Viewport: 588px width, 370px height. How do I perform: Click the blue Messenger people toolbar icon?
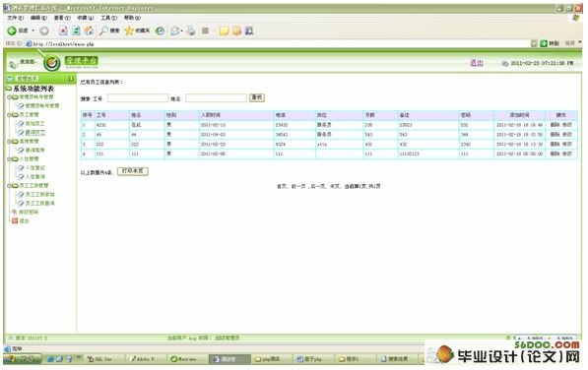coord(249,31)
